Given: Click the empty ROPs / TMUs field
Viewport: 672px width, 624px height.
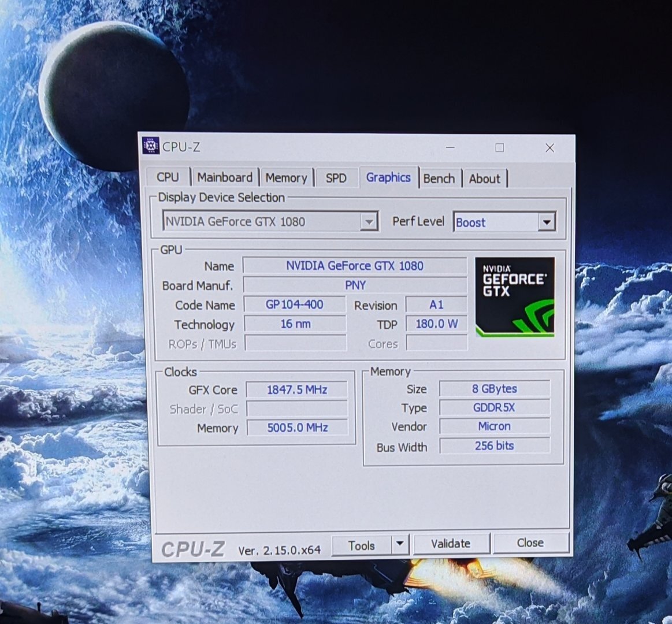Looking at the screenshot, I should pyautogui.click(x=296, y=343).
